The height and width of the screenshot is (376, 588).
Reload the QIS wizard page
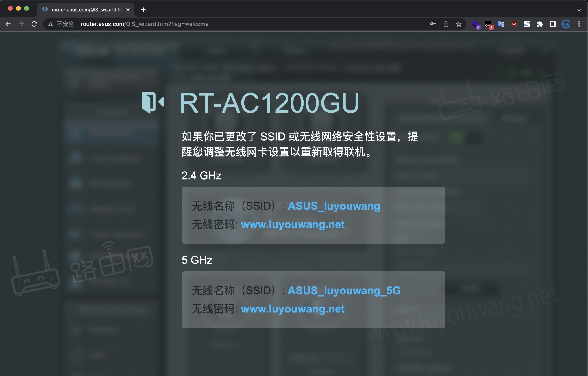tap(34, 24)
